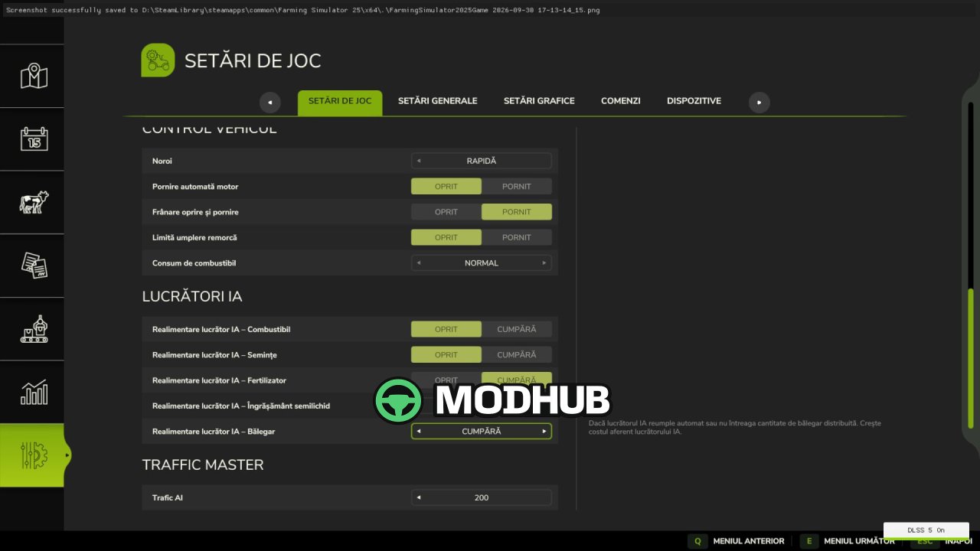980x551 pixels.
Task: Click right arrow of Bălegar selector
Action: (x=544, y=431)
